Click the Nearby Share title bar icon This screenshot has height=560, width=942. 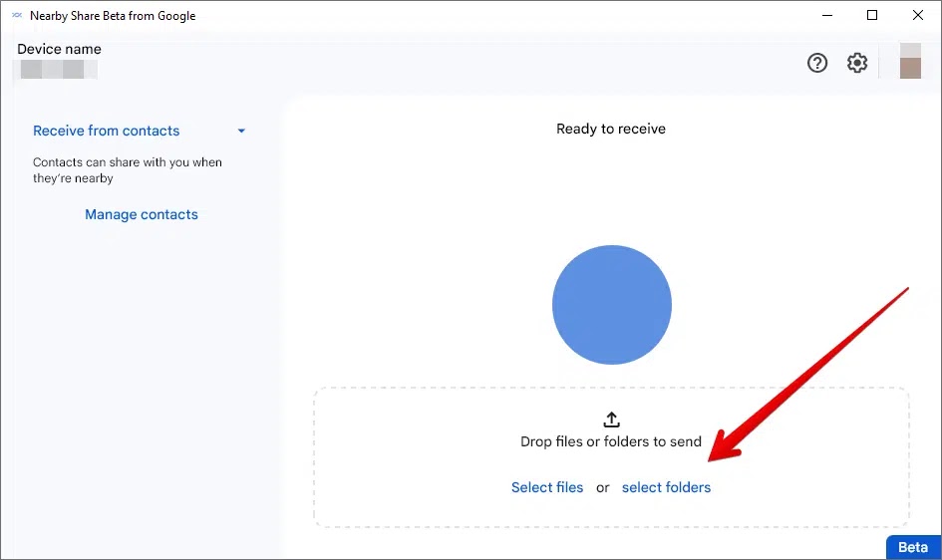pyautogui.click(x=17, y=16)
